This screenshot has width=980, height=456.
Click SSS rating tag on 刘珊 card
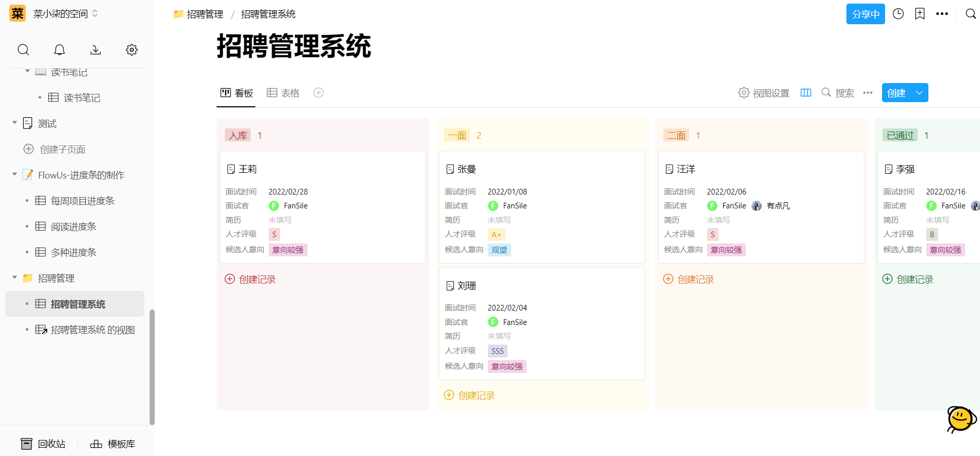498,351
